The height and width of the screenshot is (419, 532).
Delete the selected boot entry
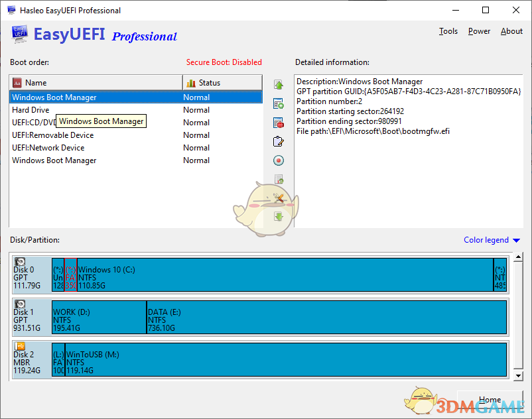pyautogui.click(x=278, y=122)
